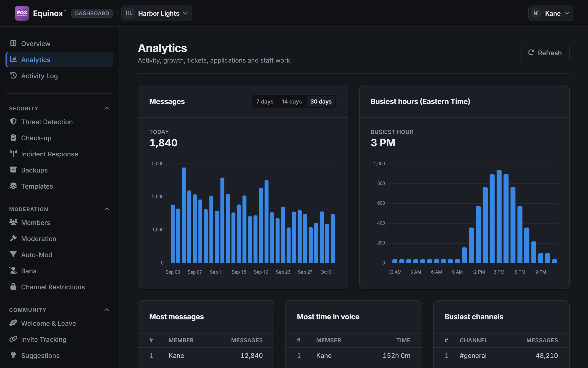Image resolution: width=588 pixels, height=368 pixels.
Task: Click the Incident Response tower icon
Action: tap(13, 154)
